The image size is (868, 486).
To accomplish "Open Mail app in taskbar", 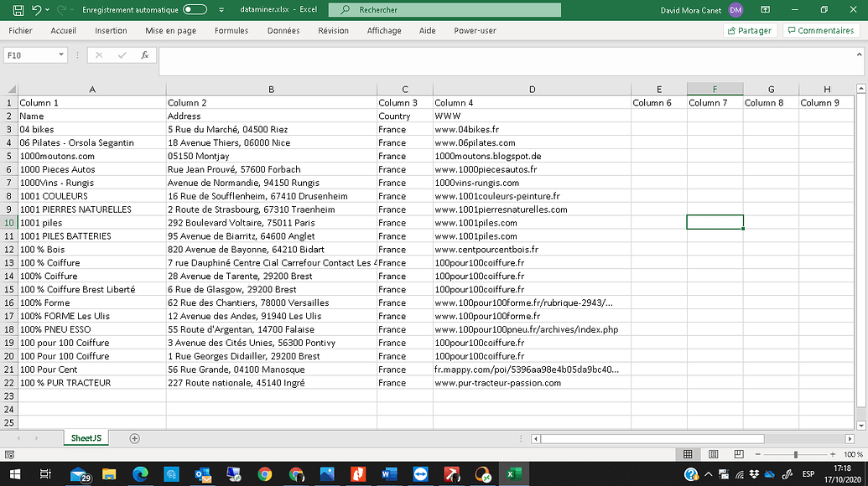I will click(x=81, y=474).
